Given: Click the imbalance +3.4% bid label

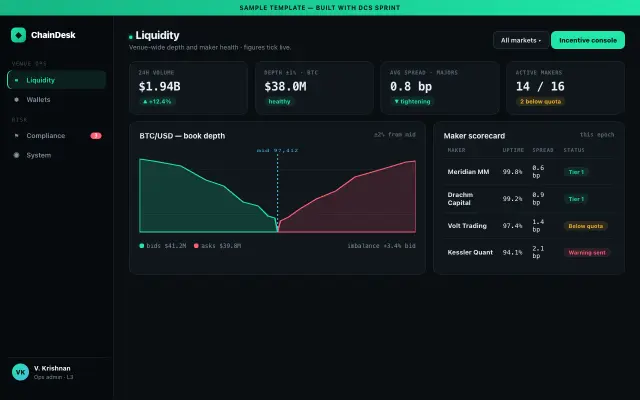Looking at the screenshot, I should pyautogui.click(x=381, y=246).
